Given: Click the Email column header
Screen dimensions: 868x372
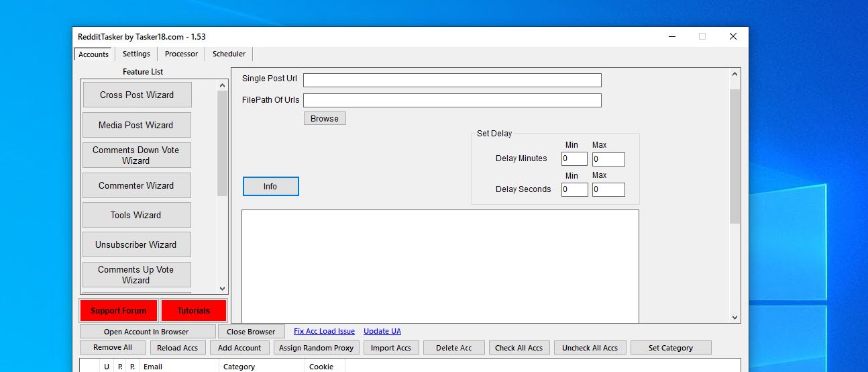Looking at the screenshot, I should [x=180, y=367].
